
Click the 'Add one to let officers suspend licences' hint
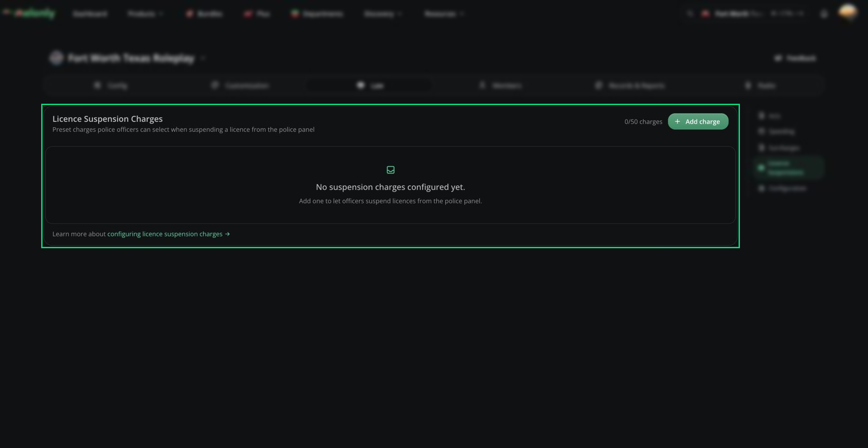tap(391, 201)
